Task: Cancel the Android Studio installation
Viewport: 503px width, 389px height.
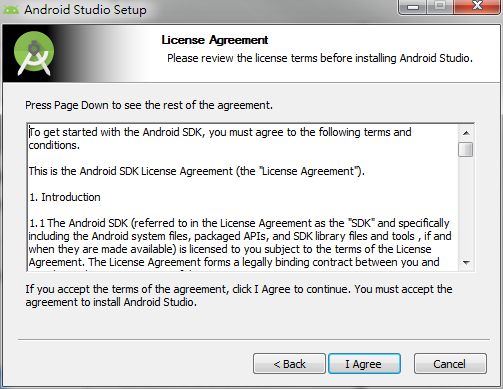Action: pos(450,364)
